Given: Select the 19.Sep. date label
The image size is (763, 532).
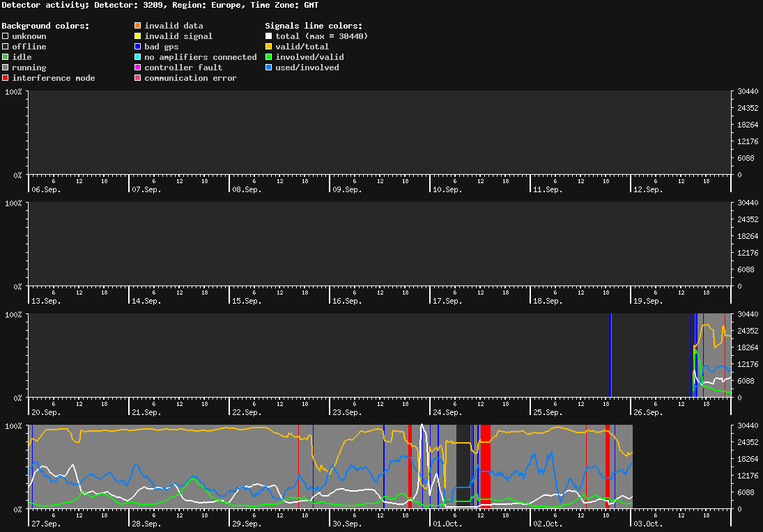Looking at the screenshot, I should 648,301.
